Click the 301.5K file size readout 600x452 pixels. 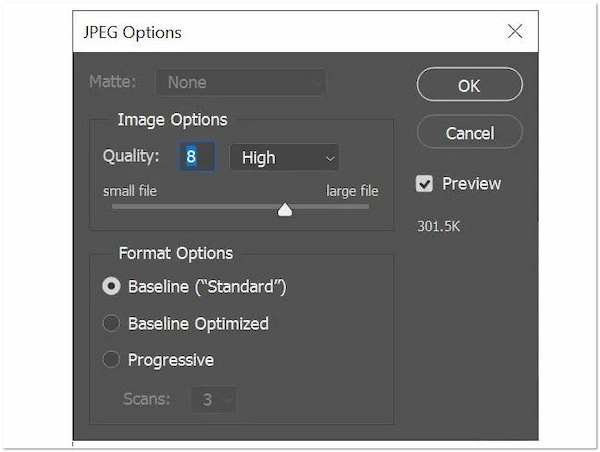tap(439, 226)
